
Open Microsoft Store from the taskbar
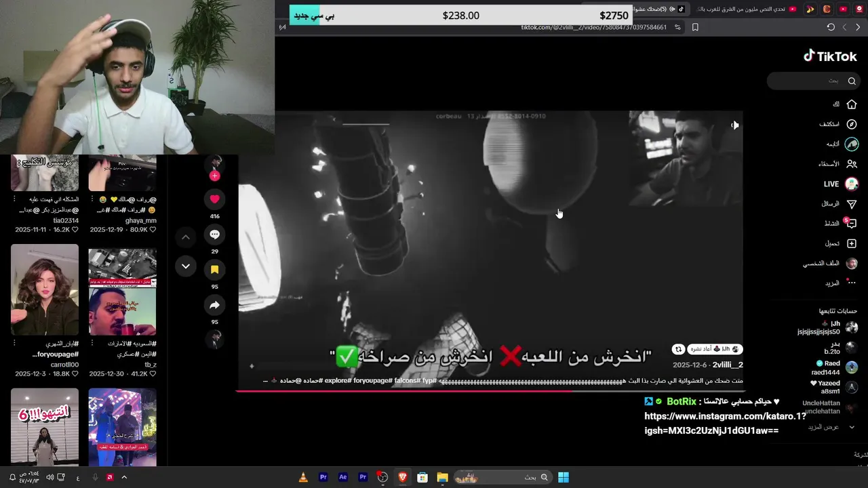click(422, 477)
